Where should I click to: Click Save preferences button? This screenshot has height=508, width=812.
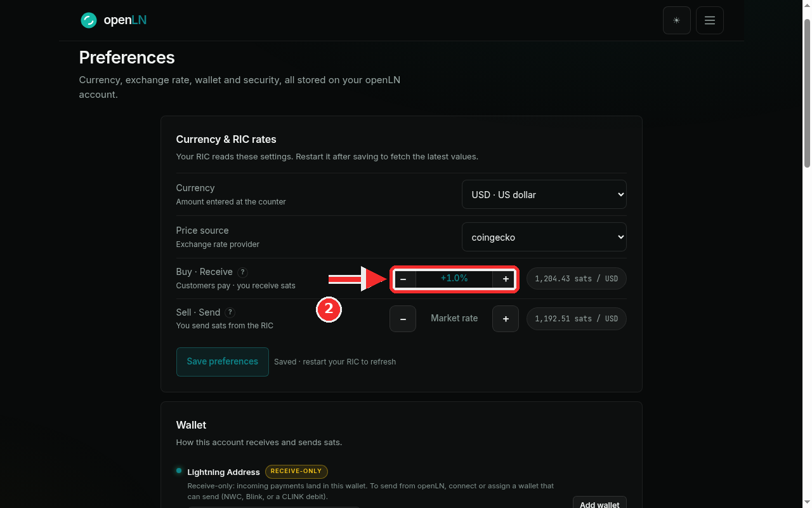[222, 361]
